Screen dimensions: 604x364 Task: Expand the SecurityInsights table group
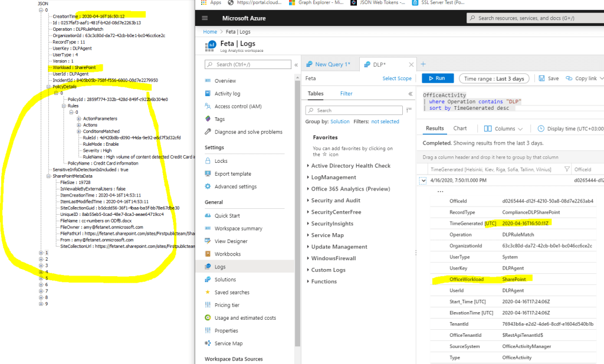(308, 224)
